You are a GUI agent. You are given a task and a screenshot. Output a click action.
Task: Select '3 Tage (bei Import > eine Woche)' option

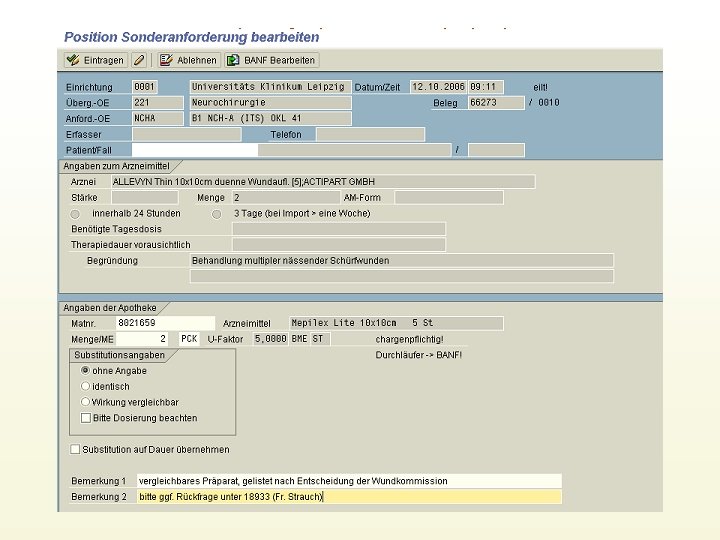point(216,214)
